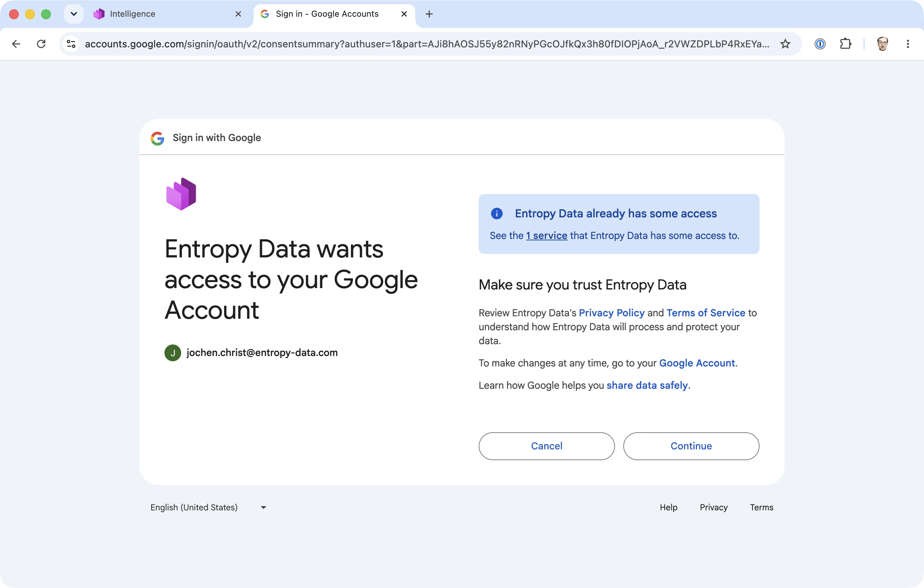This screenshot has width=924, height=588.
Task: Open the Terms footer link
Action: pos(761,508)
